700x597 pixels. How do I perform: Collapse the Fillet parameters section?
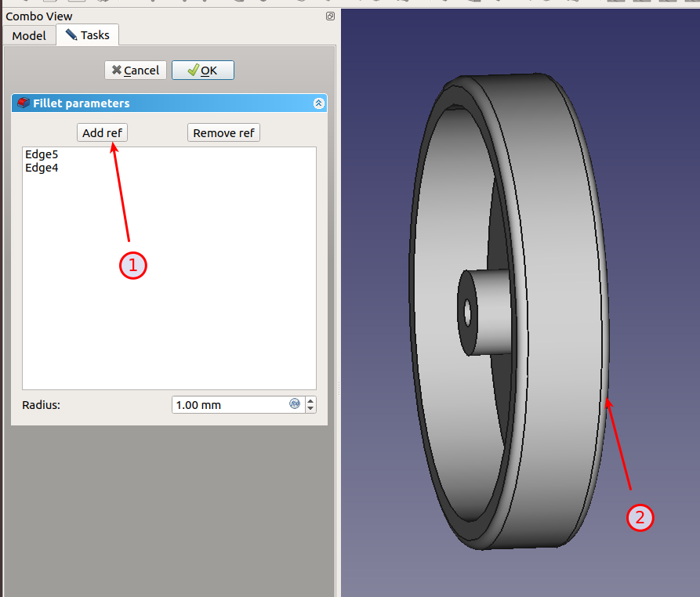click(318, 103)
